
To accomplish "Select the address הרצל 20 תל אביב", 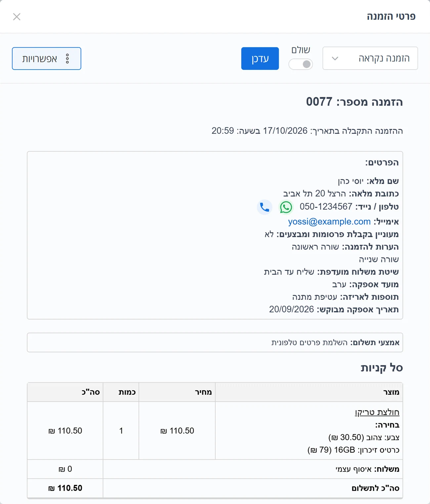I will 314,194.
